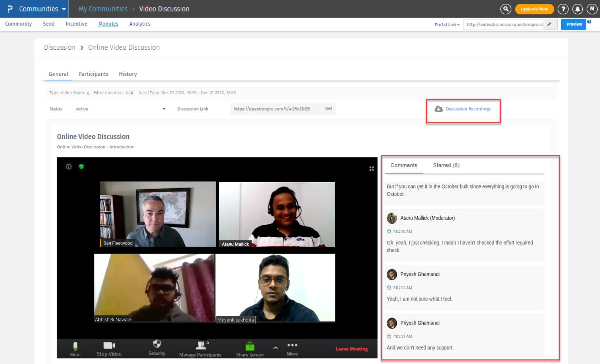This screenshot has width=600, height=364.
Task: Click the small help icon beside Preview
Action: (x=589, y=21)
